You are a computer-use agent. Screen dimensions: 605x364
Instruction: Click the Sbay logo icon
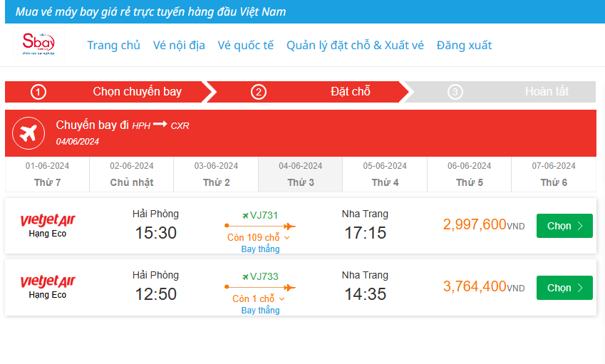point(38,44)
